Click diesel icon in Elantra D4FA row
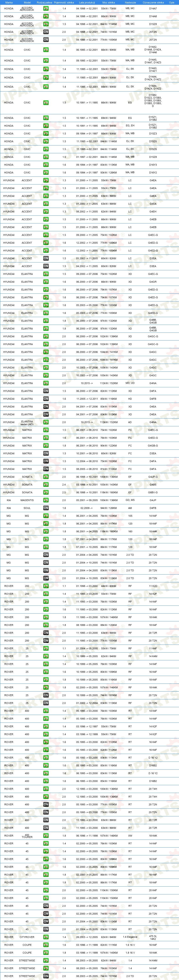 [x=46, y=391]
